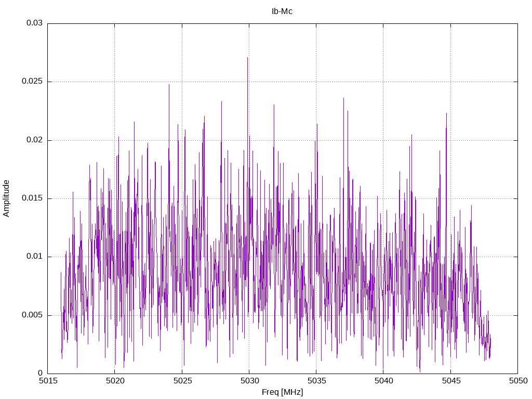Click the x-axis tick 5045
The image size is (532, 399).
451,381
